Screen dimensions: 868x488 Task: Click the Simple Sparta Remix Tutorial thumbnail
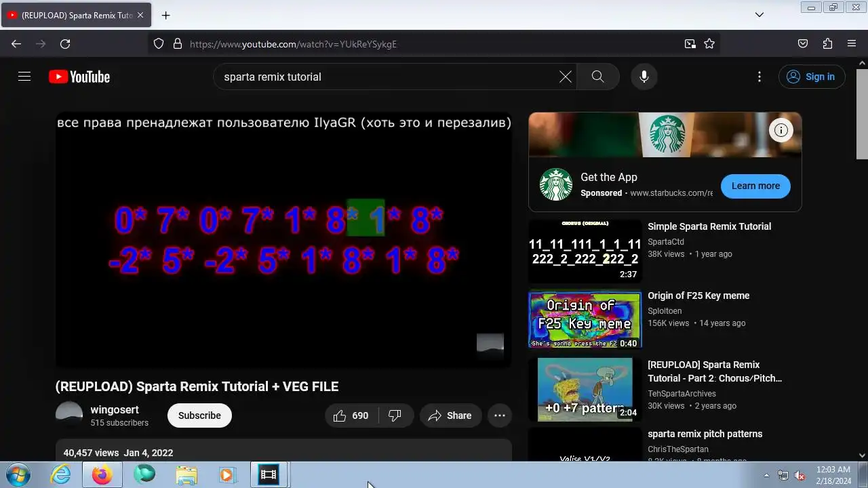585,251
